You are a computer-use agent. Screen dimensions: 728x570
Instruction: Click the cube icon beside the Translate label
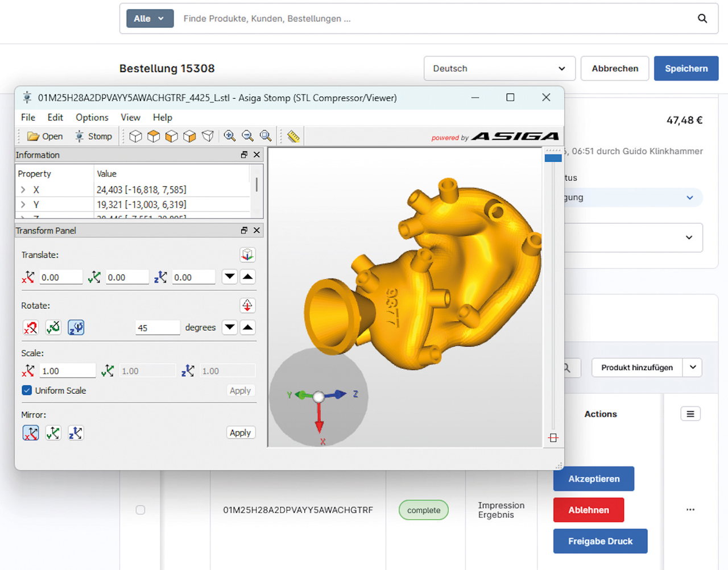[x=247, y=255]
